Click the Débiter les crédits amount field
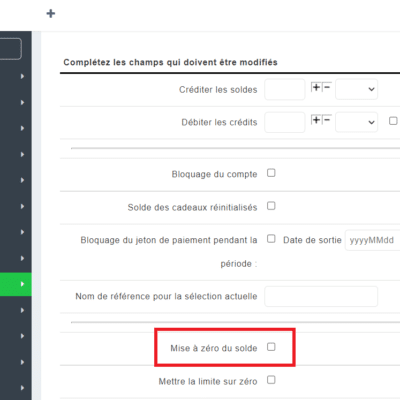The height and width of the screenshot is (400, 400). tap(285, 122)
